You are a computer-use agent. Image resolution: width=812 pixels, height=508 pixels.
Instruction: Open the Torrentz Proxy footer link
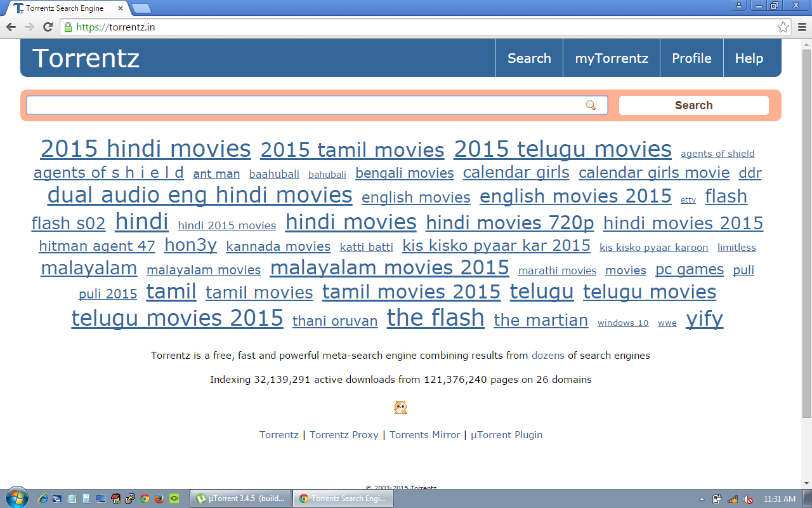pos(344,435)
